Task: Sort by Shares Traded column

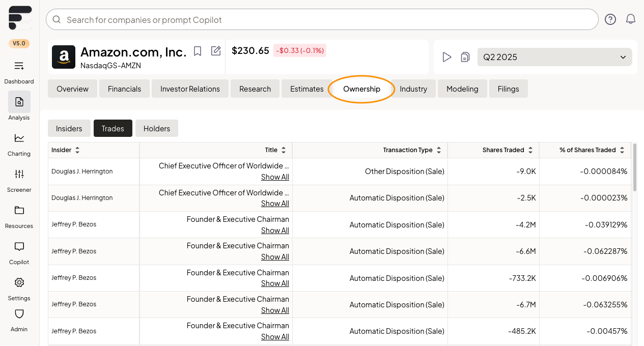Action: [x=530, y=150]
